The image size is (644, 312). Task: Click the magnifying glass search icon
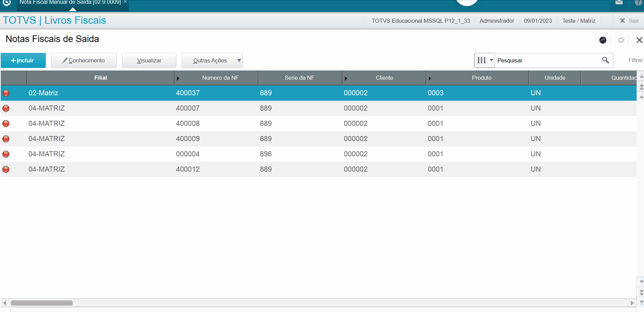tap(605, 60)
